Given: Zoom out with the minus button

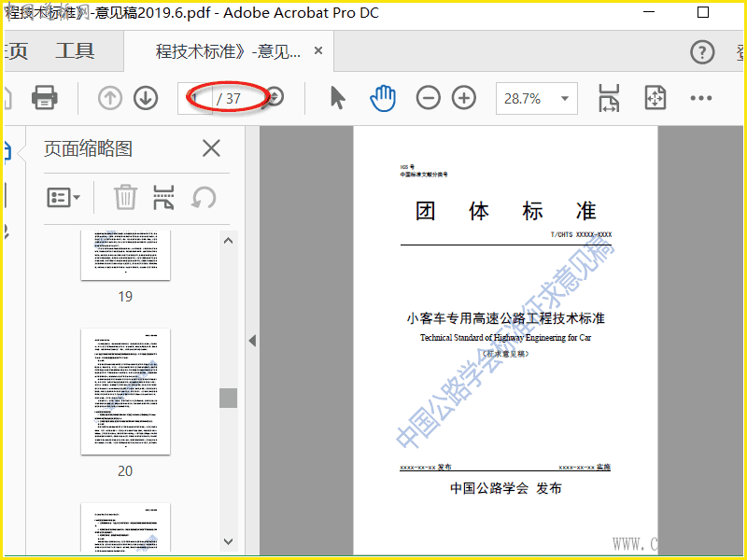Looking at the screenshot, I should (428, 98).
